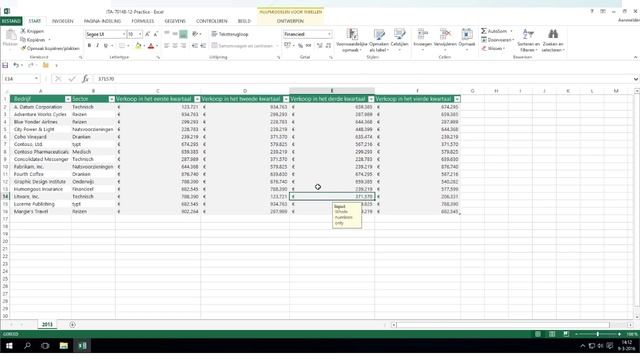Toggle middle vertical alignment button
640x360 pixels.
click(175, 34)
